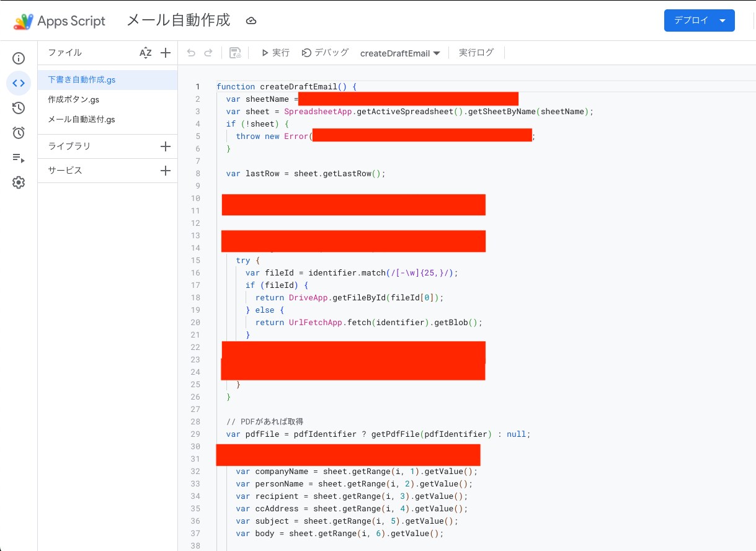Click the Undo arrow in toolbar
The image size is (756, 551).
coord(191,53)
